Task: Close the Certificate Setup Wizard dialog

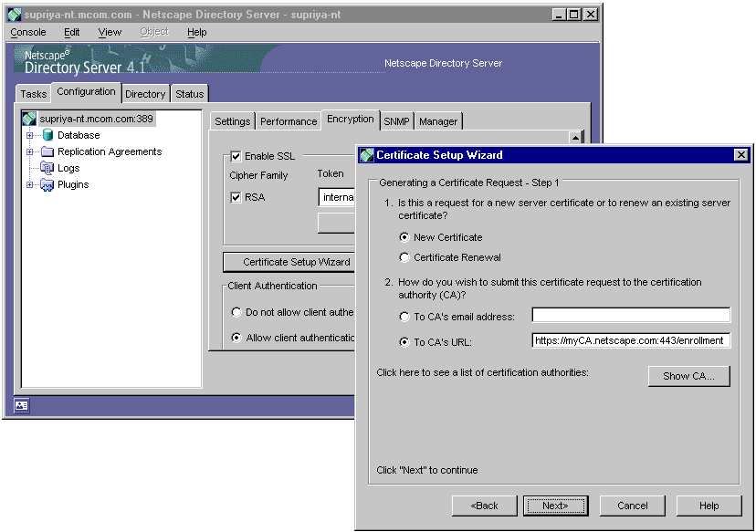Action: 740,155
